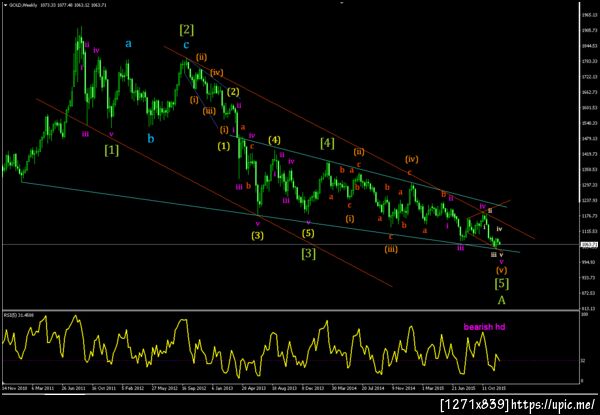Click the 1297.33 price axis value

click(588, 185)
